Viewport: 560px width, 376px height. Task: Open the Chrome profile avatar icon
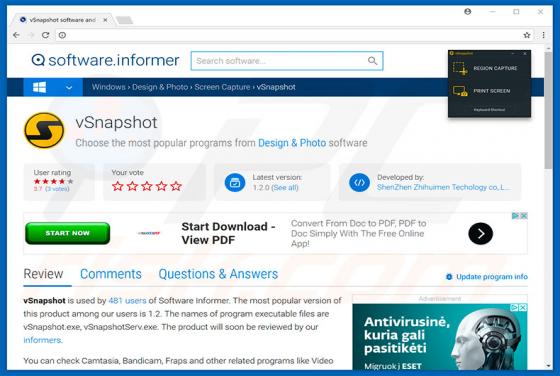pyautogui.click(x=468, y=12)
